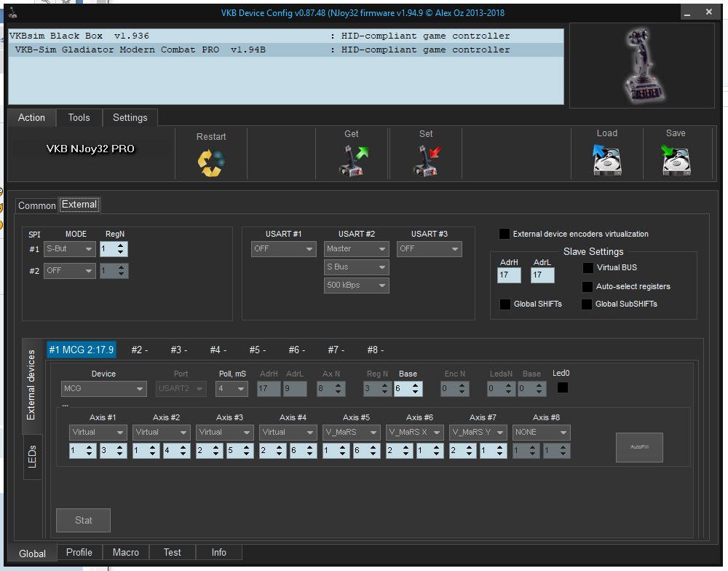Click the AutoFill button
This screenshot has width=728, height=571.
[x=639, y=448]
